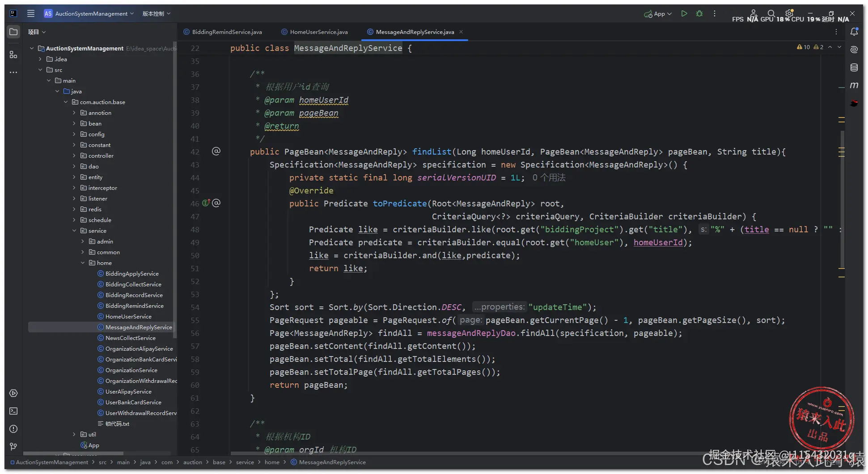Open AuctionSystemManagement project dropdown

tap(89, 13)
